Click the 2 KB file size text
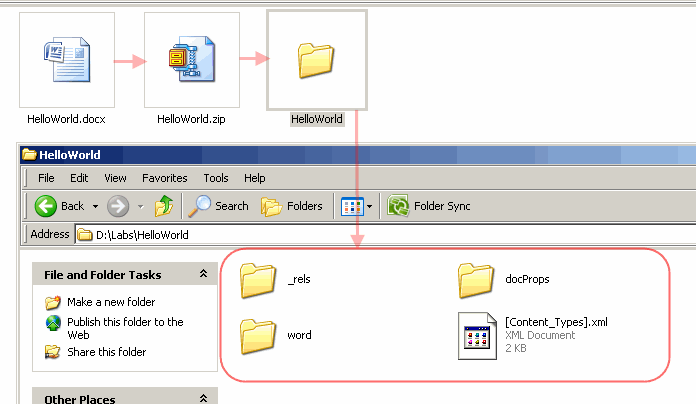 click(x=516, y=348)
